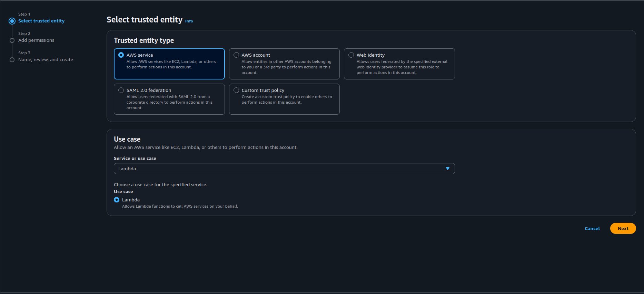The height and width of the screenshot is (294, 644).
Task: Open the Info link beside the heading
Action: point(189,21)
